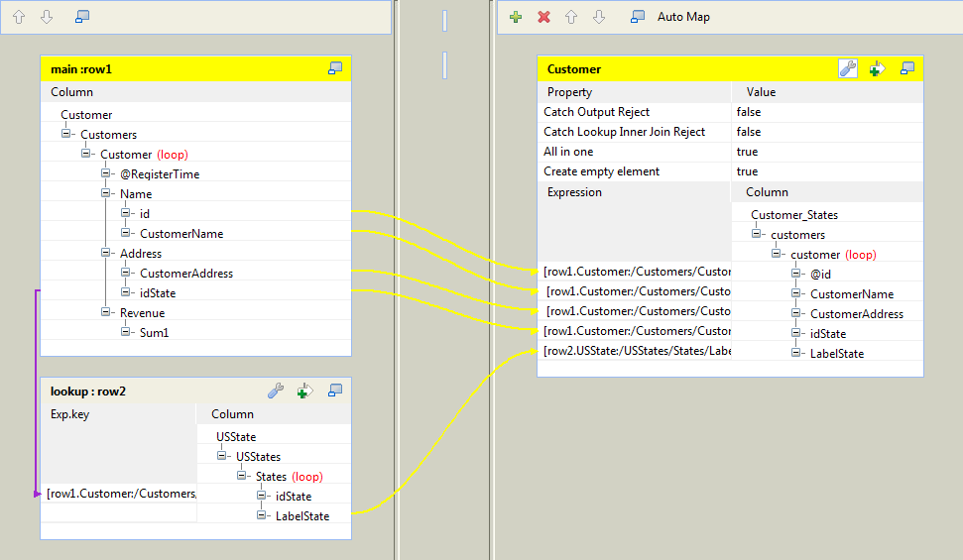Select Customer_States root in Customer output
Image resolution: width=963 pixels, height=560 pixels.
point(794,215)
